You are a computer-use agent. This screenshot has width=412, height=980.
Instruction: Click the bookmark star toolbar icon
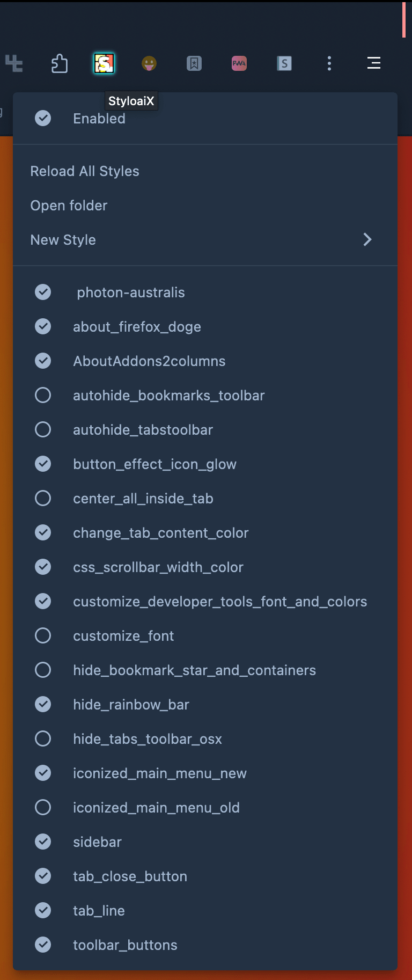click(194, 63)
